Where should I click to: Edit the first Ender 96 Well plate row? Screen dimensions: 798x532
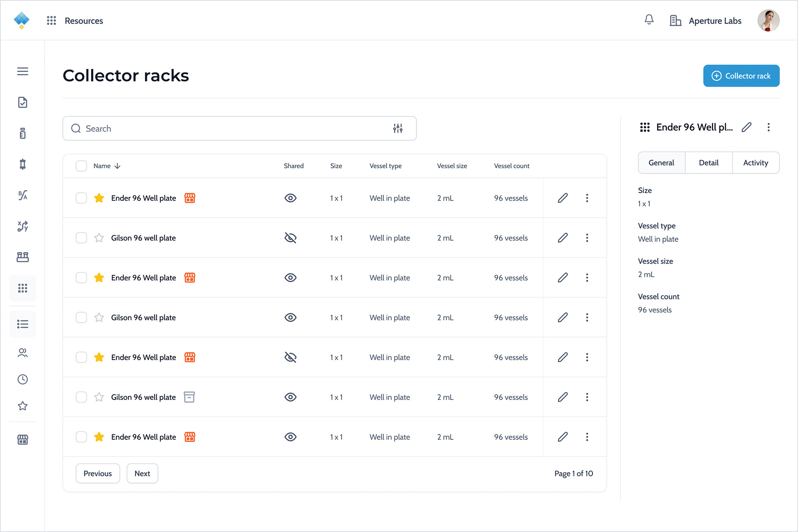click(x=563, y=198)
